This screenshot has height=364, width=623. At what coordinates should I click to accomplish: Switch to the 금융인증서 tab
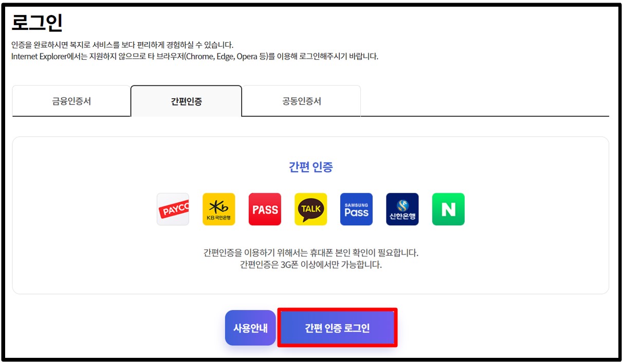coord(71,101)
